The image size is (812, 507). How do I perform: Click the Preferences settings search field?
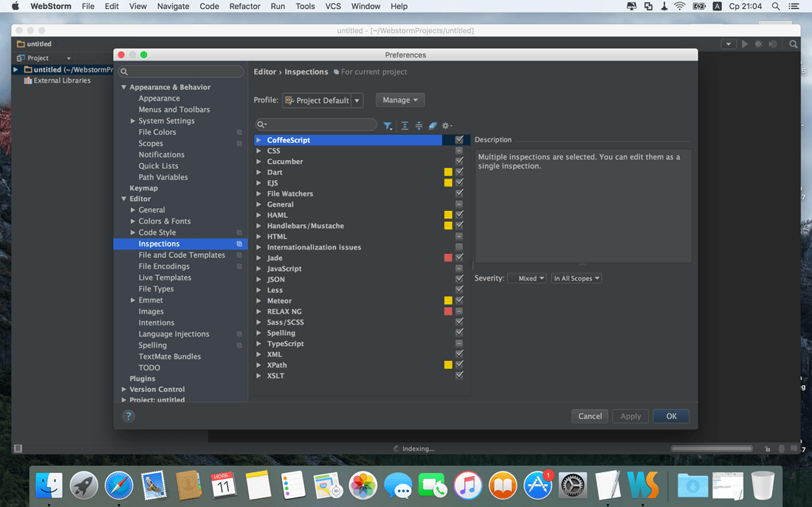click(181, 72)
